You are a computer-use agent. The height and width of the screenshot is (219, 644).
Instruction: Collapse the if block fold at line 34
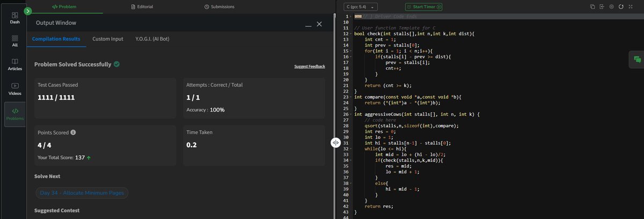point(351,160)
